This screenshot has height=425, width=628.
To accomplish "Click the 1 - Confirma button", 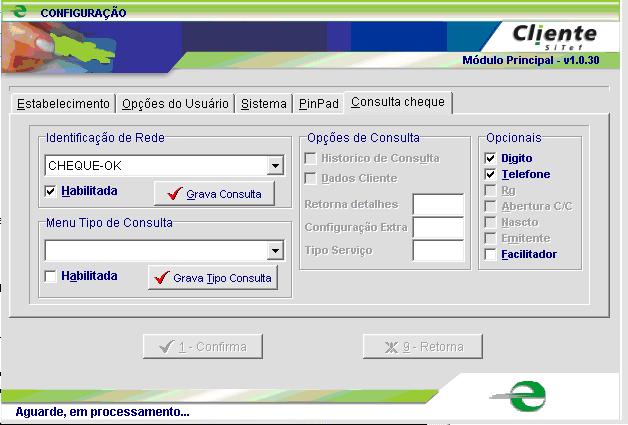I will tap(203, 347).
